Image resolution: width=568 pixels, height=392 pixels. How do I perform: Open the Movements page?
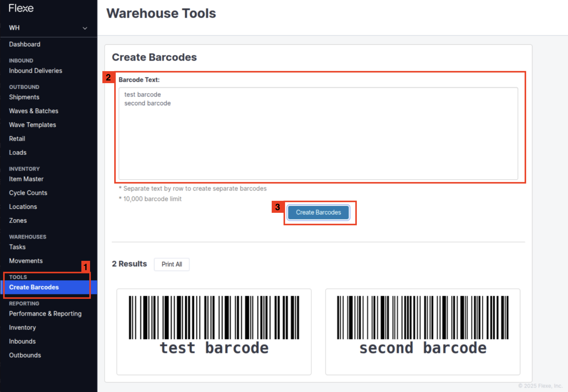26,261
